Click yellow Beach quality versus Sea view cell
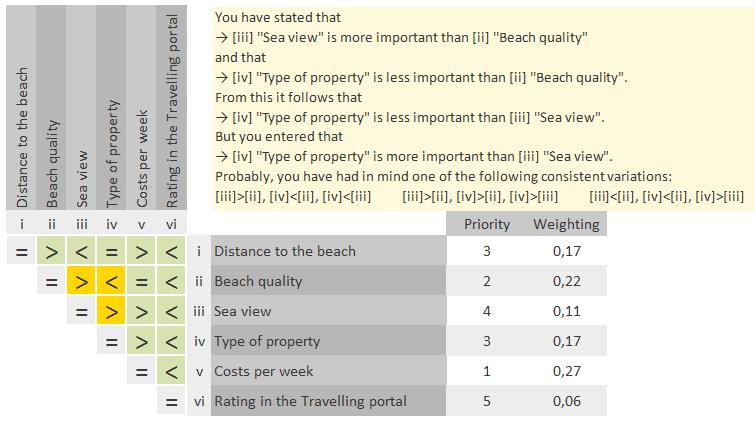The image size is (755, 422). (x=81, y=281)
